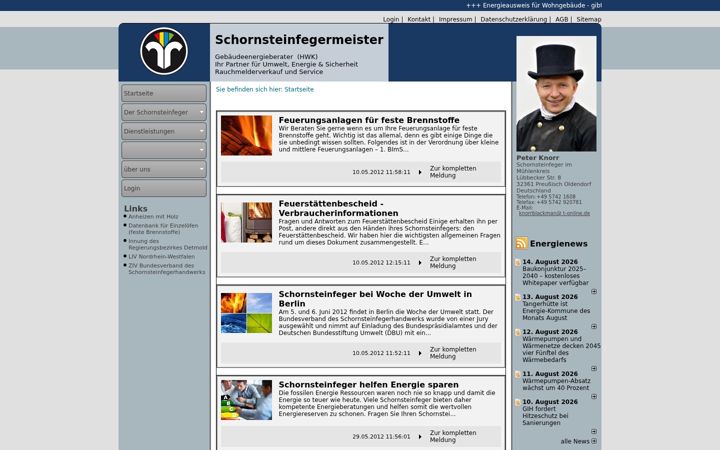720x450 pixels.
Task: Expand the Der Schornsteinfeger menu
Action: point(164,112)
